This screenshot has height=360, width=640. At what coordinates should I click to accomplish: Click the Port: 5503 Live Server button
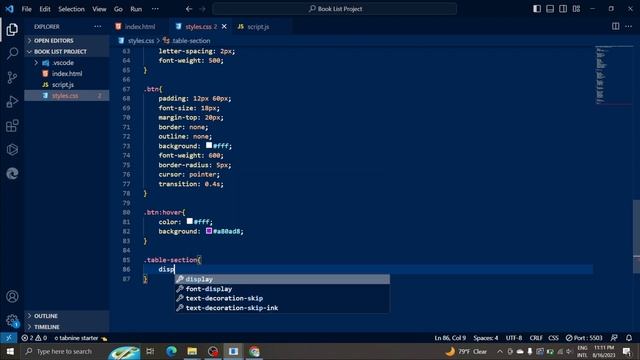(584, 338)
